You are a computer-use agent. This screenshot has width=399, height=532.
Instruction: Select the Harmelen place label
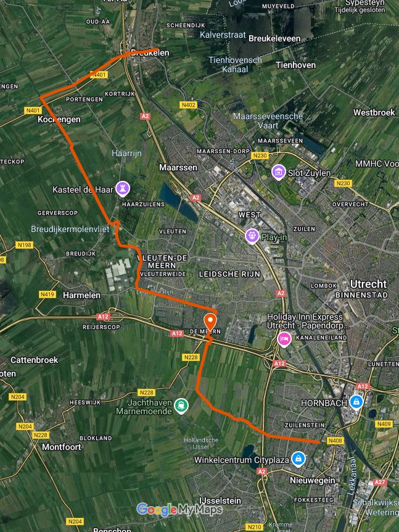tap(81, 295)
